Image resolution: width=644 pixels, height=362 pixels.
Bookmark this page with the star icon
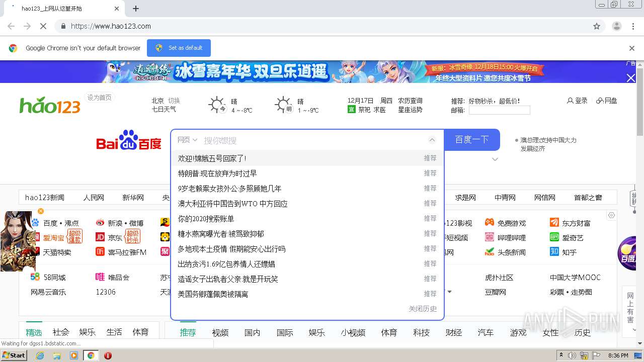pos(597,26)
